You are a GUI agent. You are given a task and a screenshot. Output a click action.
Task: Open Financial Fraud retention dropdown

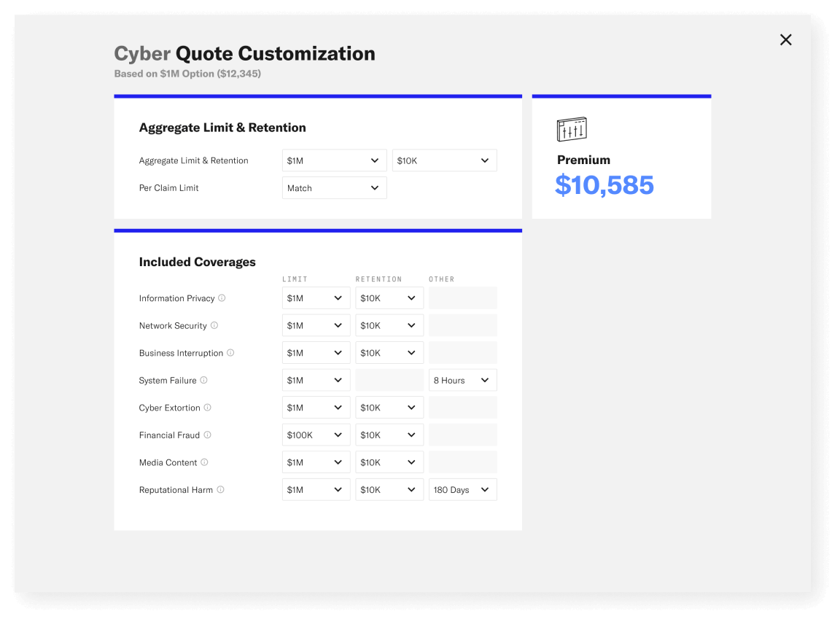click(389, 435)
